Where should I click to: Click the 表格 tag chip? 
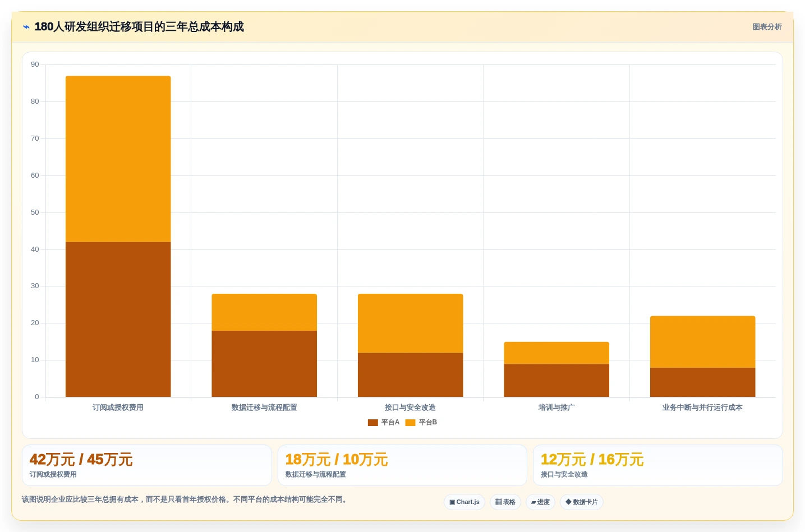pyautogui.click(x=505, y=502)
